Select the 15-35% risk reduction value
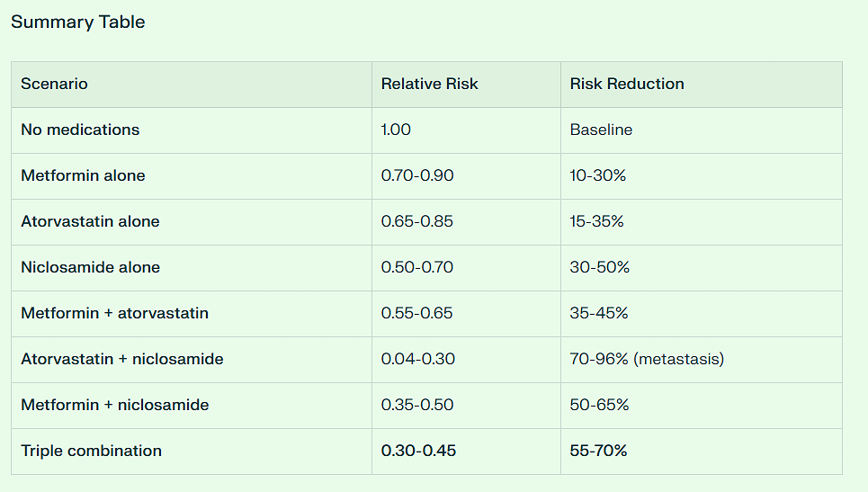Image resolution: width=868 pixels, height=492 pixels. (596, 221)
